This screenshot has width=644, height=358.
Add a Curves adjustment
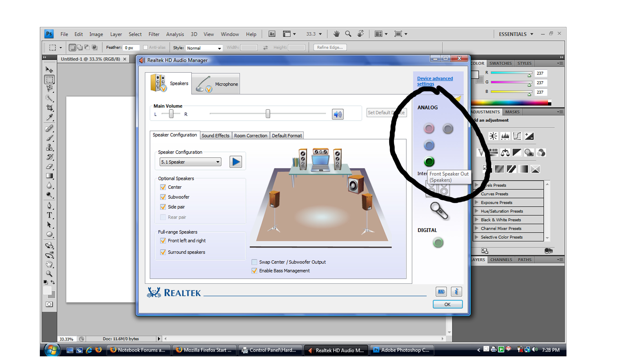click(517, 136)
